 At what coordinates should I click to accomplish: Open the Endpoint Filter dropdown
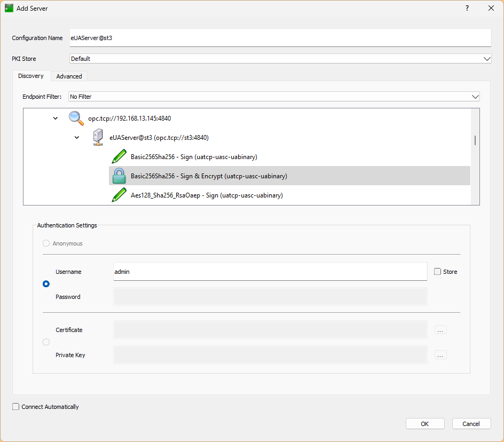click(x=274, y=97)
